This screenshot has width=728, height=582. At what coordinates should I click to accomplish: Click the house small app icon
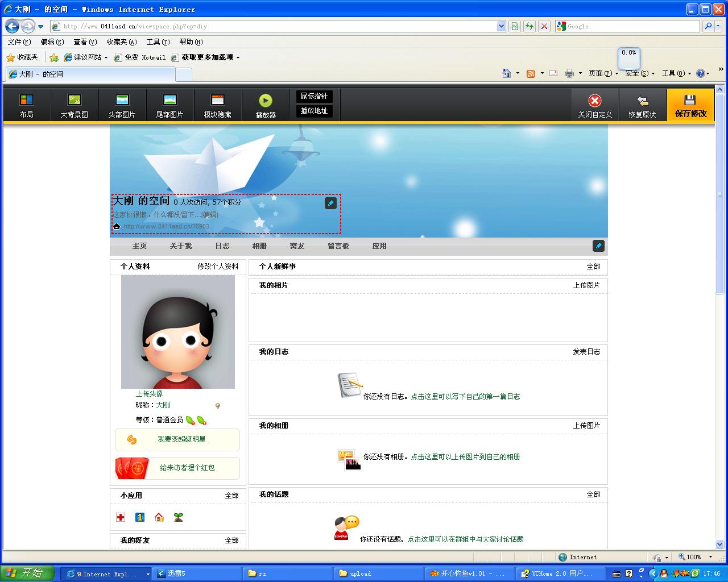coord(159,517)
